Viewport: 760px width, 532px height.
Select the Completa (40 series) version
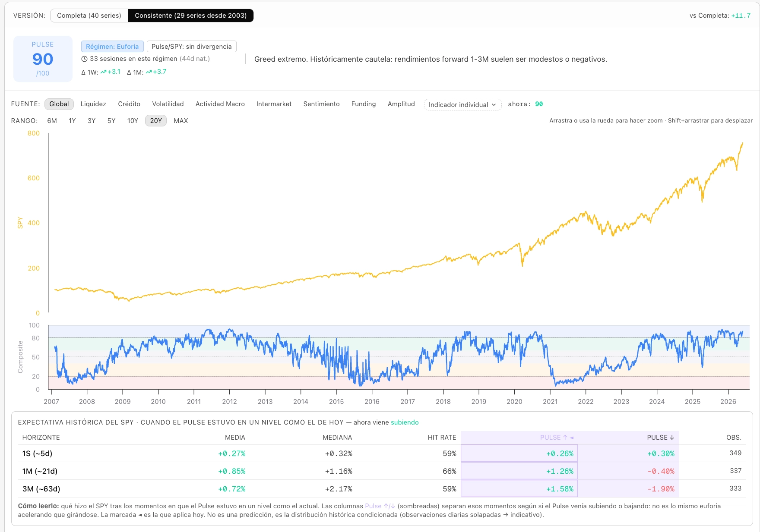tap(89, 16)
